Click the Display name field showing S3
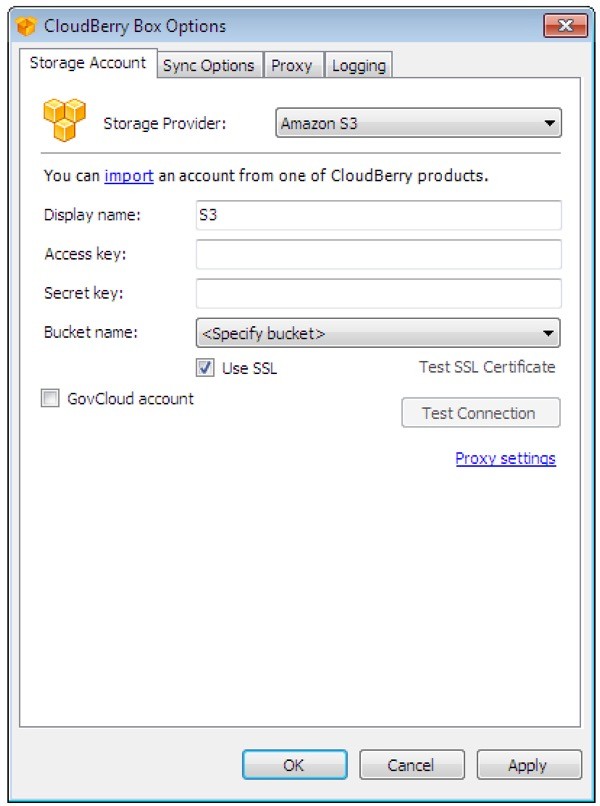600x806 pixels. tap(380, 213)
